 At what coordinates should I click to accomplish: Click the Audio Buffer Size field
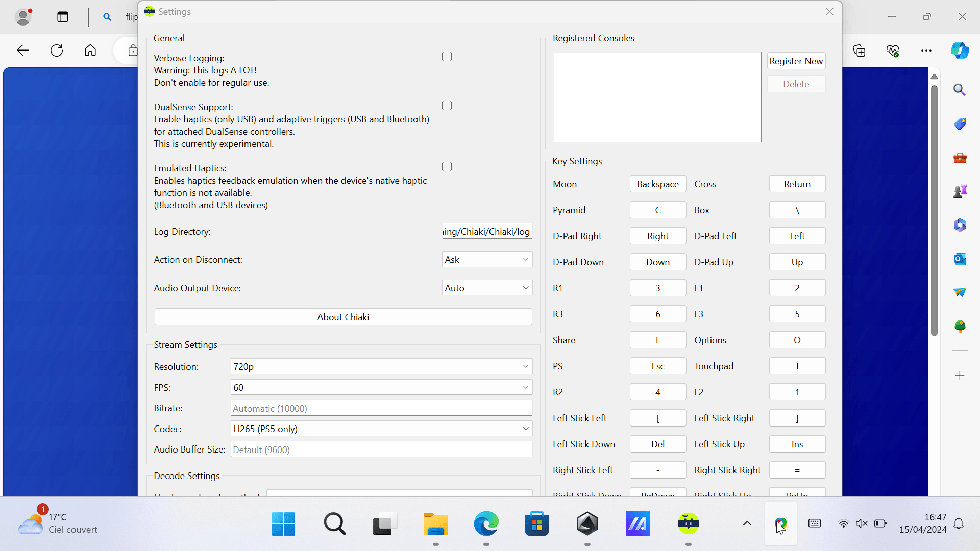381,449
